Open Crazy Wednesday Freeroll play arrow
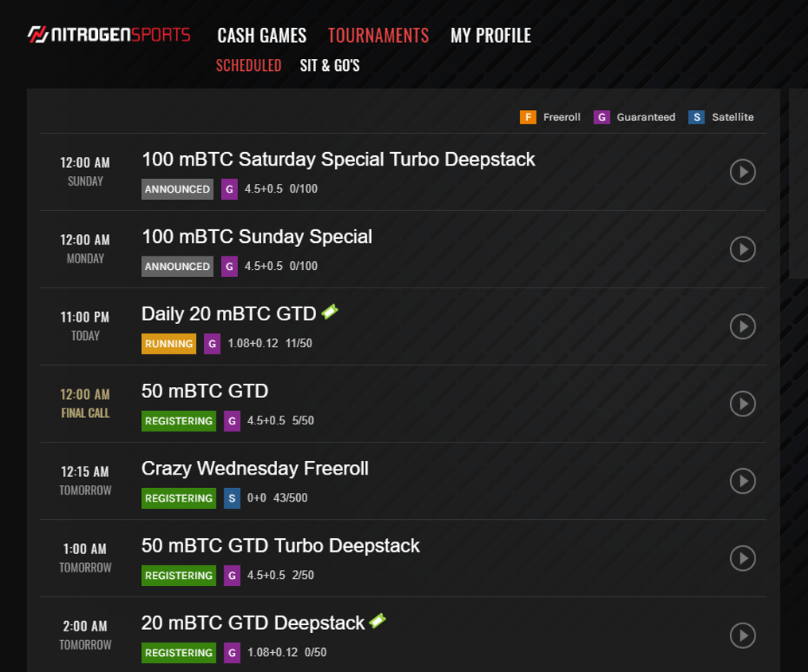 pos(742,481)
